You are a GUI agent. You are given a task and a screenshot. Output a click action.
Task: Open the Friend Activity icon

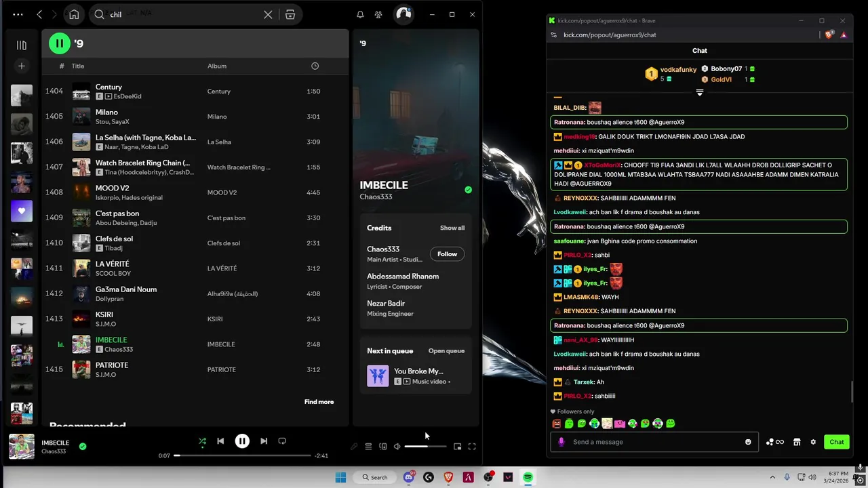click(378, 14)
